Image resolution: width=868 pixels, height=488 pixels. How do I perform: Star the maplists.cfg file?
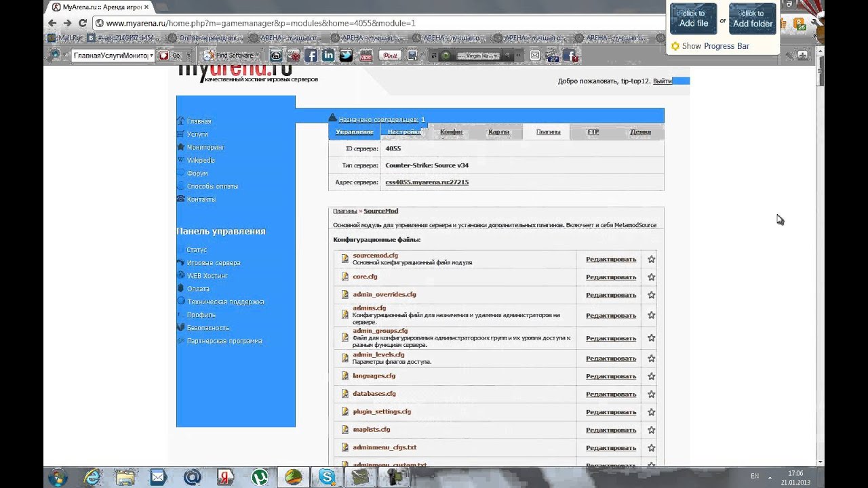click(651, 430)
